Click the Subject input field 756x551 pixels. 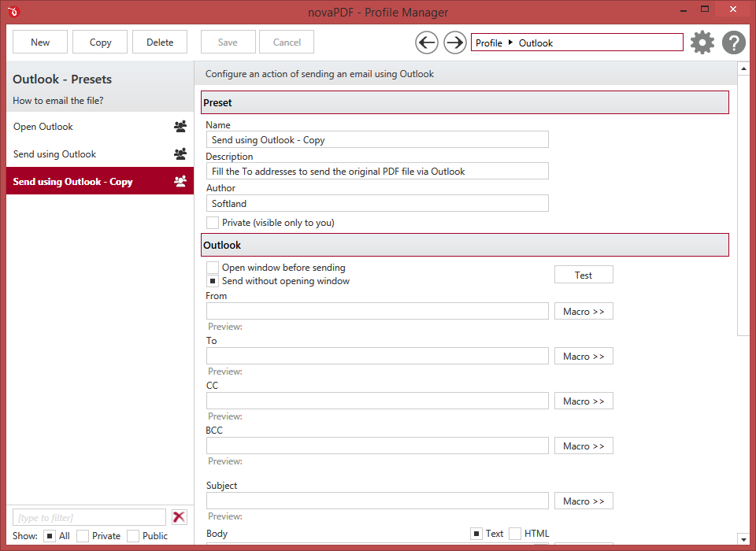pos(377,501)
